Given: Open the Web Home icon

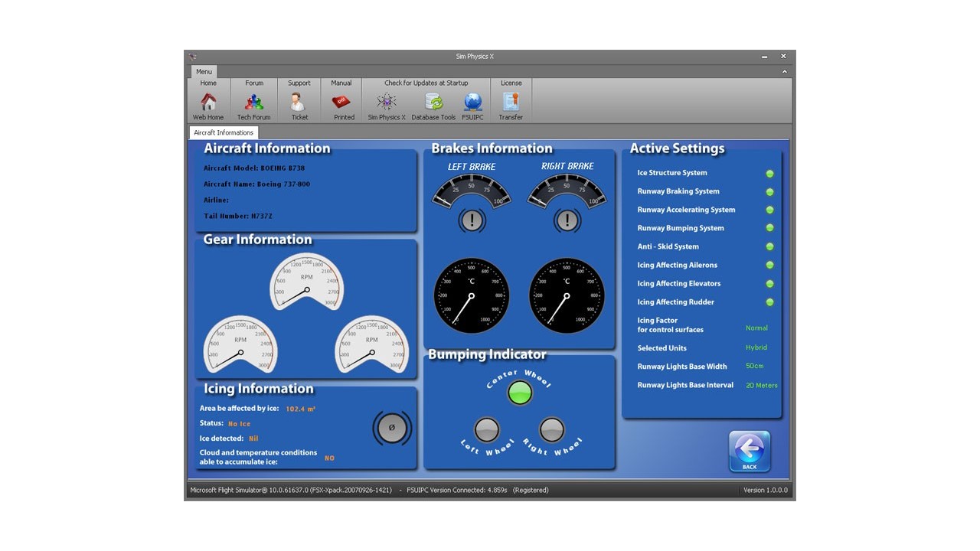Looking at the screenshot, I should tap(208, 103).
